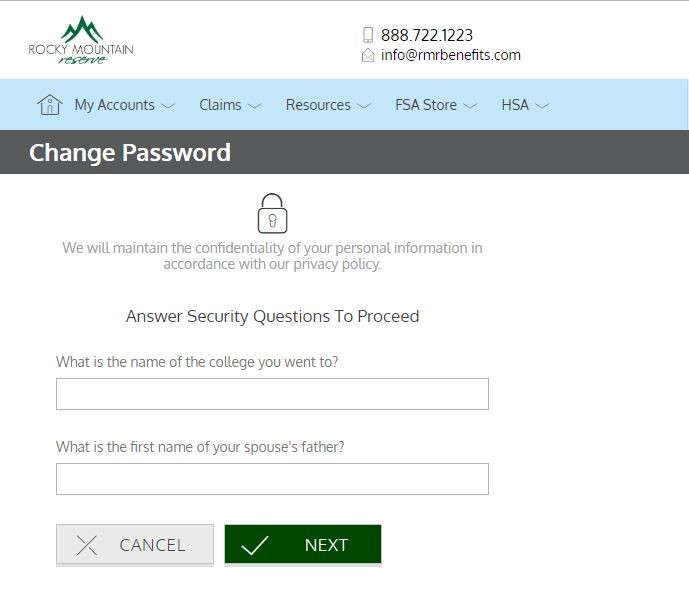Click the checkmark icon on Next button
The width and height of the screenshot is (689, 597).
pos(256,545)
